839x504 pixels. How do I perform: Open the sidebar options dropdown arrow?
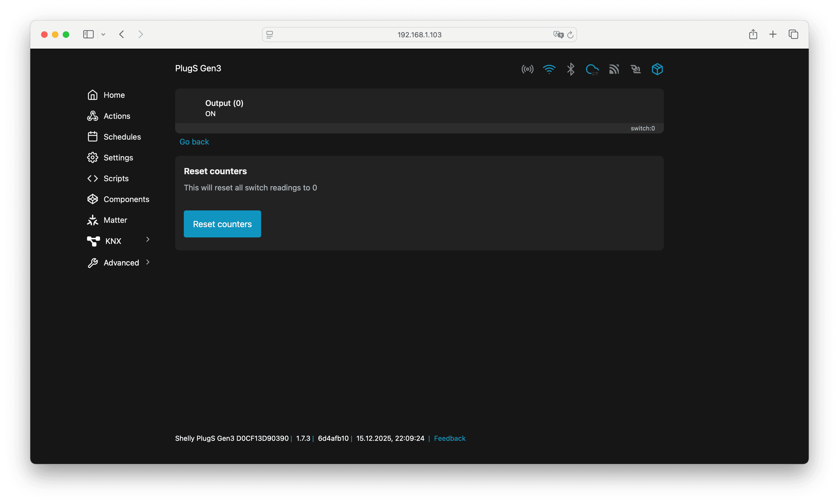pyautogui.click(x=103, y=34)
